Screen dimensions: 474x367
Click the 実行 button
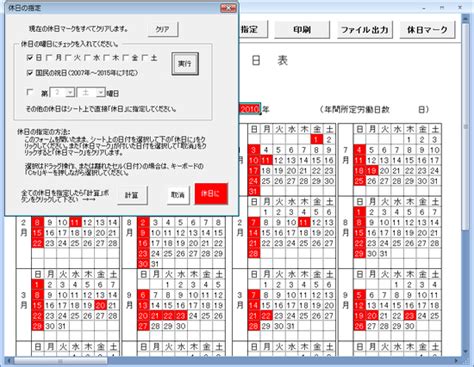point(185,64)
